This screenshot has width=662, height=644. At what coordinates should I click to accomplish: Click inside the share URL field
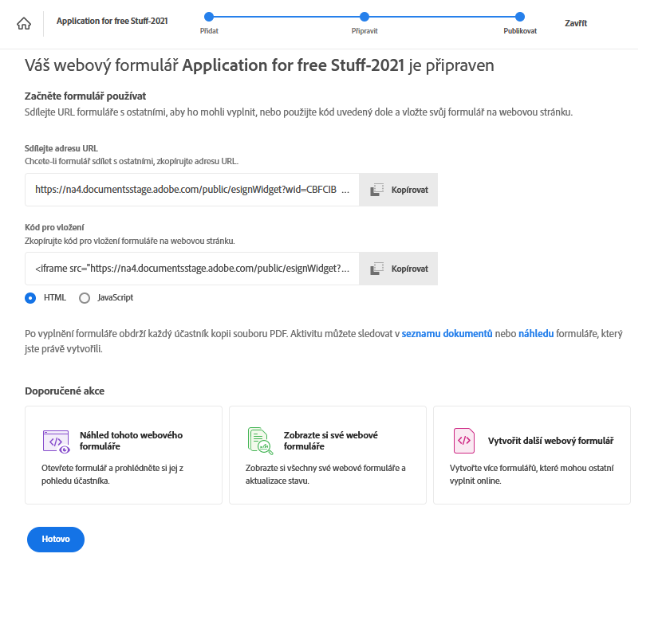click(191, 190)
